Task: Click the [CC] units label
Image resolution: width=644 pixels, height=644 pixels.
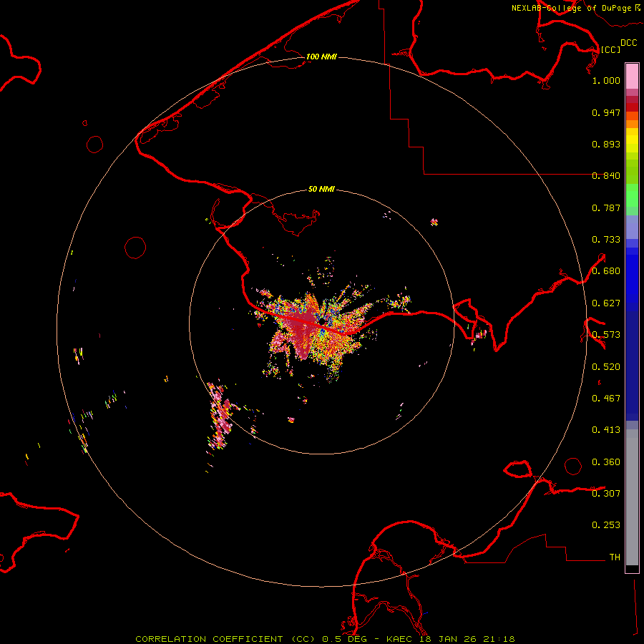Action: pyautogui.click(x=610, y=49)
